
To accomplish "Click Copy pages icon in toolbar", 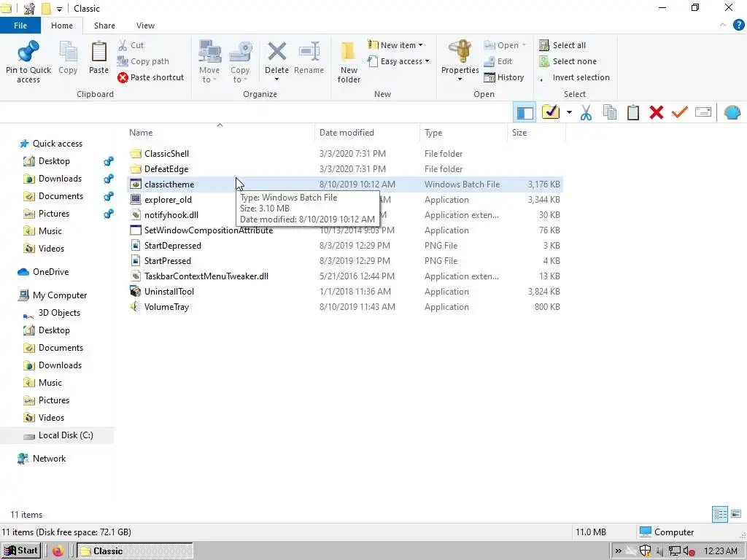I will [x=610, y=113].
